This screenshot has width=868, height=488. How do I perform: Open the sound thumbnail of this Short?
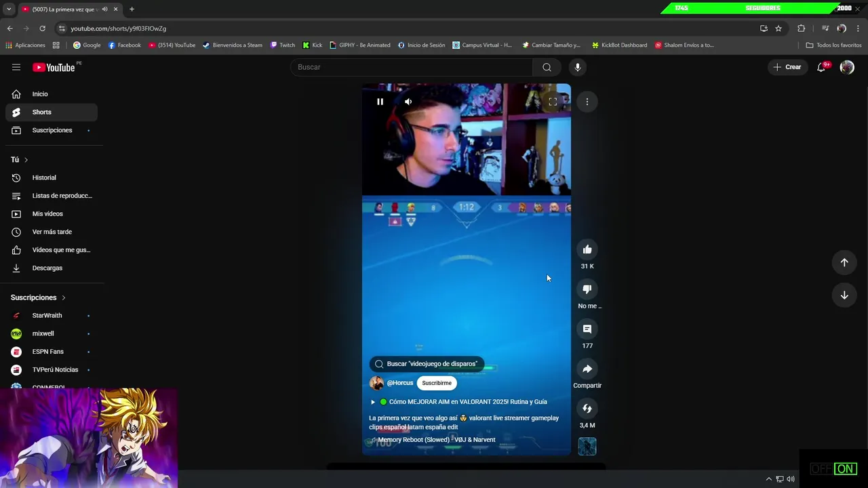(587, 446)
